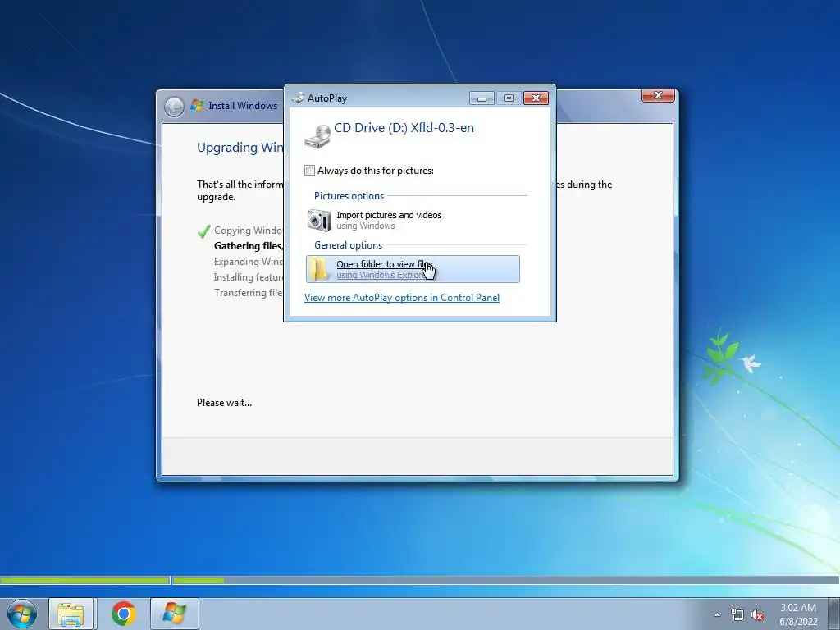Screen dimensions: 840x630
Task: Open View more AutoPlay options in Control Panel
Action: click(402, 297)
